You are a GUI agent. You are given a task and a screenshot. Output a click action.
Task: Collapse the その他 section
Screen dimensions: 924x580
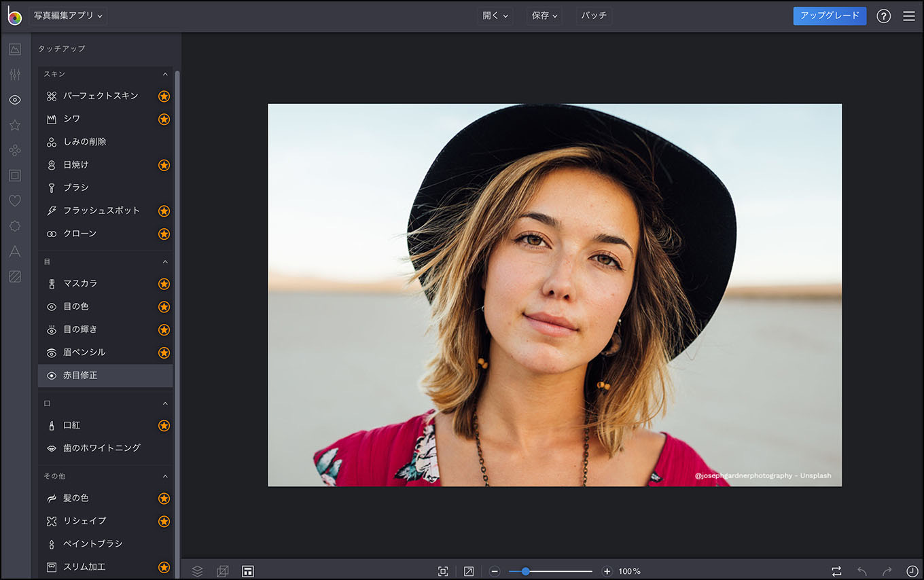point(164,476)
